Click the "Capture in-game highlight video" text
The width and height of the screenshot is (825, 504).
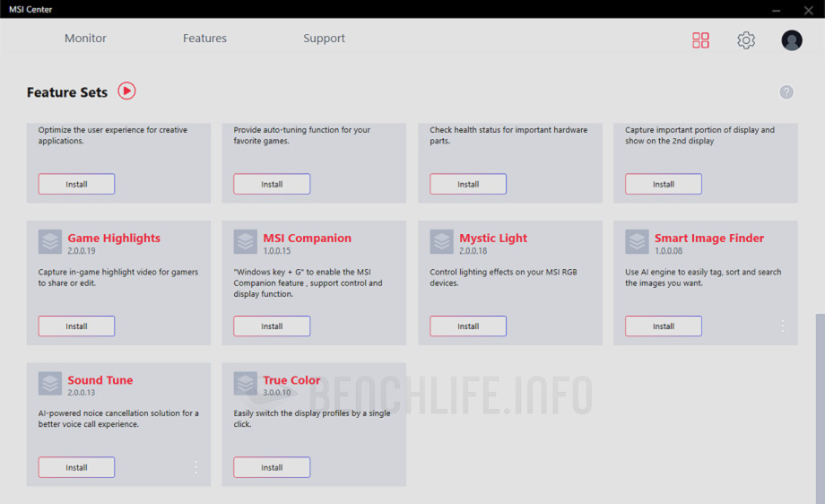click(x=117, y=277)
